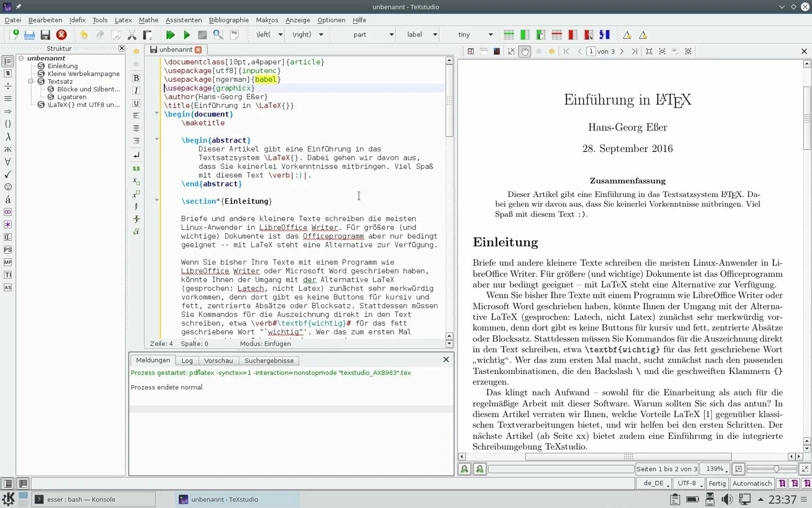Toggle the second green lock sync button

tap(480, 469)
